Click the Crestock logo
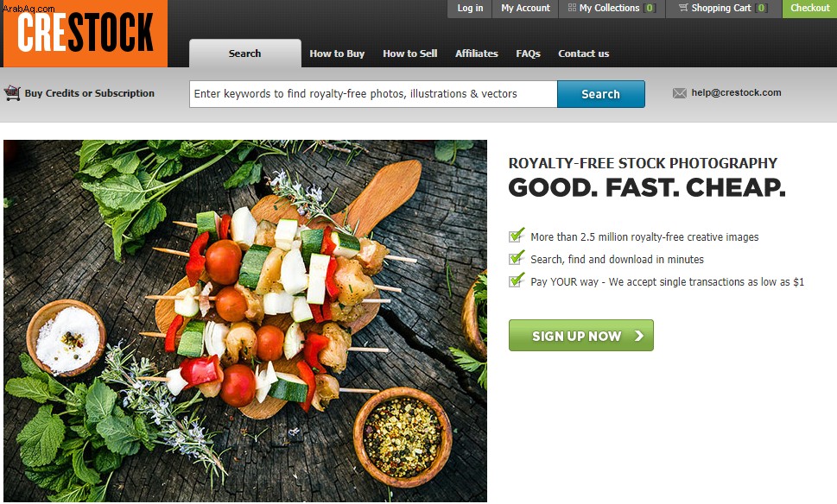The width and height of the screenshot is (837, 504). tap(86, 33)
